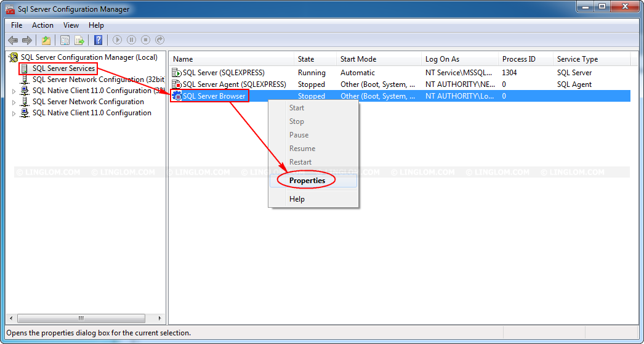Click the tree pane scroll left arrow
644x344 pixels.
tap(11, 319)
